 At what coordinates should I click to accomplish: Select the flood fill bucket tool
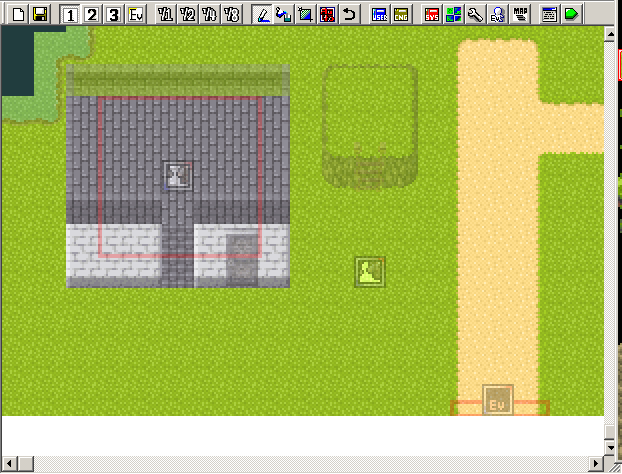283,14
